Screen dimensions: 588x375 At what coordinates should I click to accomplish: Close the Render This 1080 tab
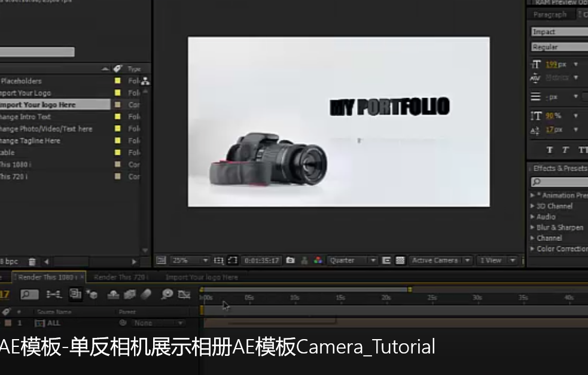82,277
